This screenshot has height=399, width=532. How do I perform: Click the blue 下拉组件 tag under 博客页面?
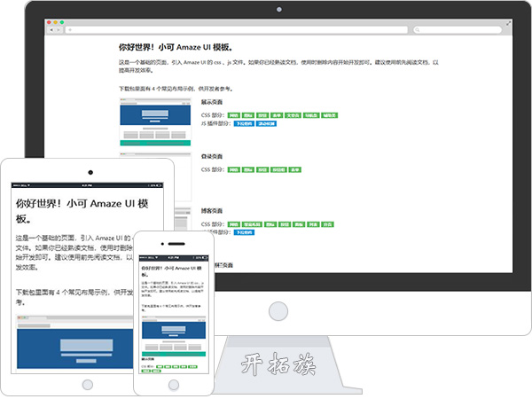(x=244, y=232)
